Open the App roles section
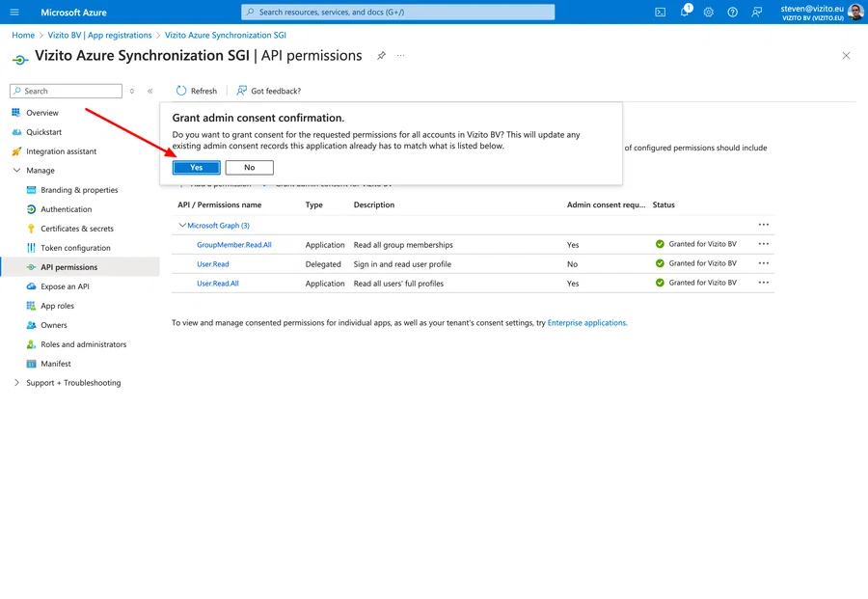 pos(56,306)
